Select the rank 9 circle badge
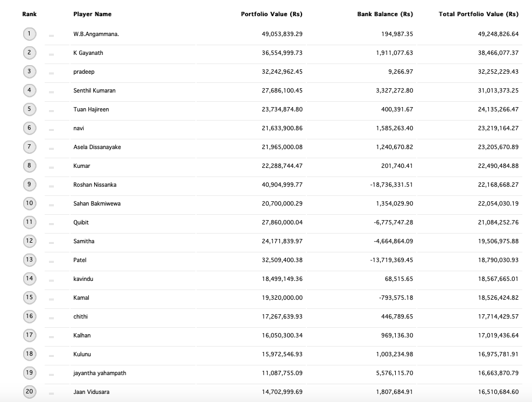The image size is (532, 402). click(30, 185)
